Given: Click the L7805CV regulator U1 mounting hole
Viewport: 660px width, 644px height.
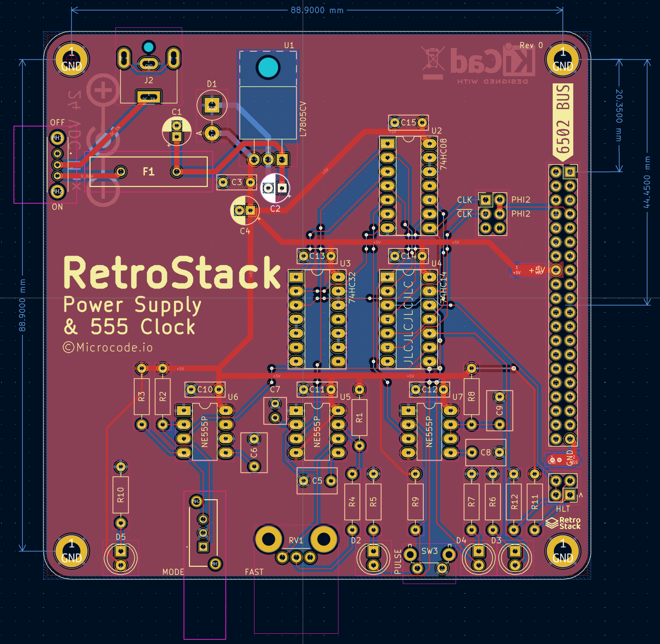Looking at the screenshot, I should [x=268, y=67].
